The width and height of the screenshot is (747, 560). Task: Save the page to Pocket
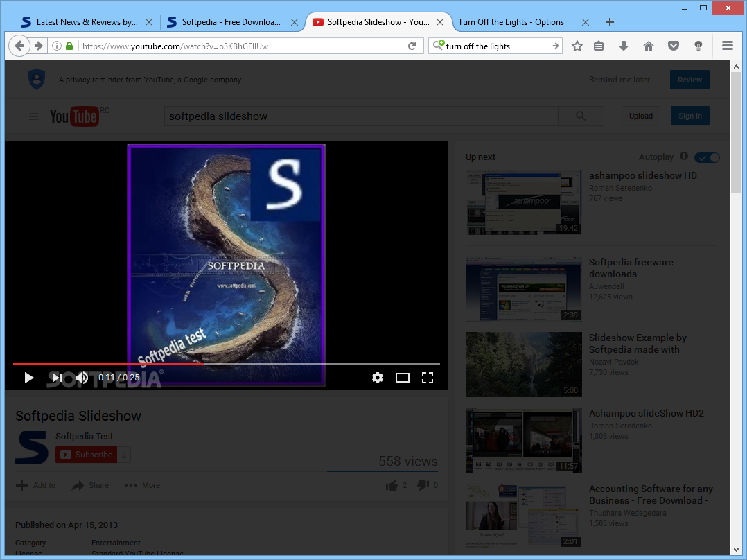point(673,46)
